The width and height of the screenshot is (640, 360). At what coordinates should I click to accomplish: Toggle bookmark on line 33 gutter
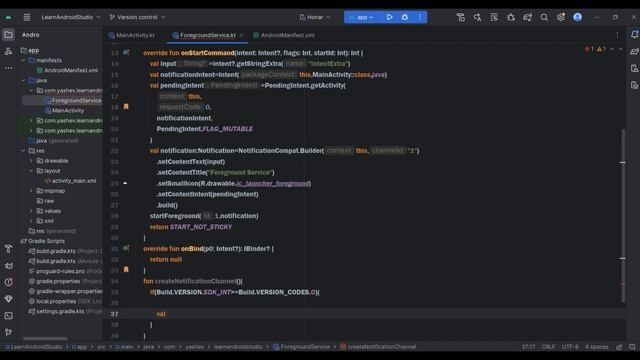(126, 270)
